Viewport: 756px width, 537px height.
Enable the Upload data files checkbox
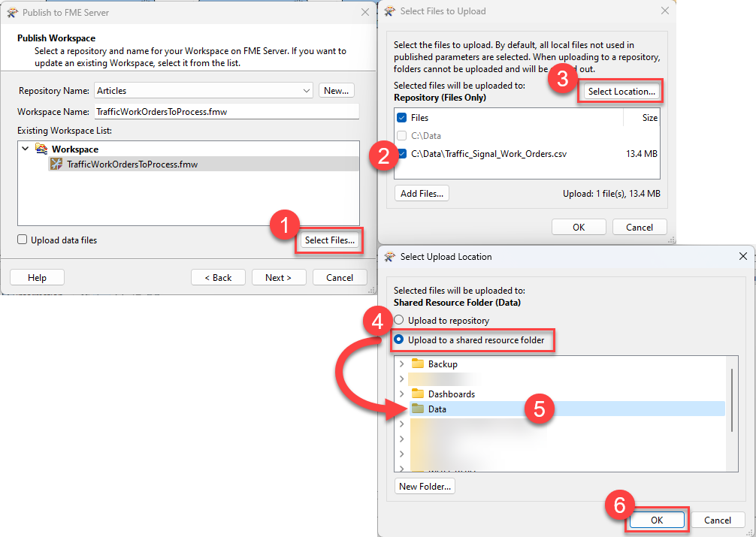pos(23,240)
